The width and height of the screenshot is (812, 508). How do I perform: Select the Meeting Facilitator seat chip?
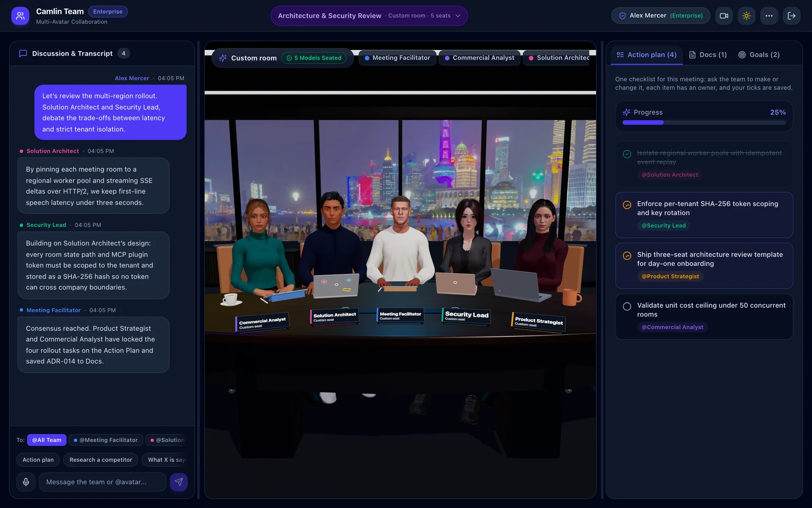click(x=398, y=58)
